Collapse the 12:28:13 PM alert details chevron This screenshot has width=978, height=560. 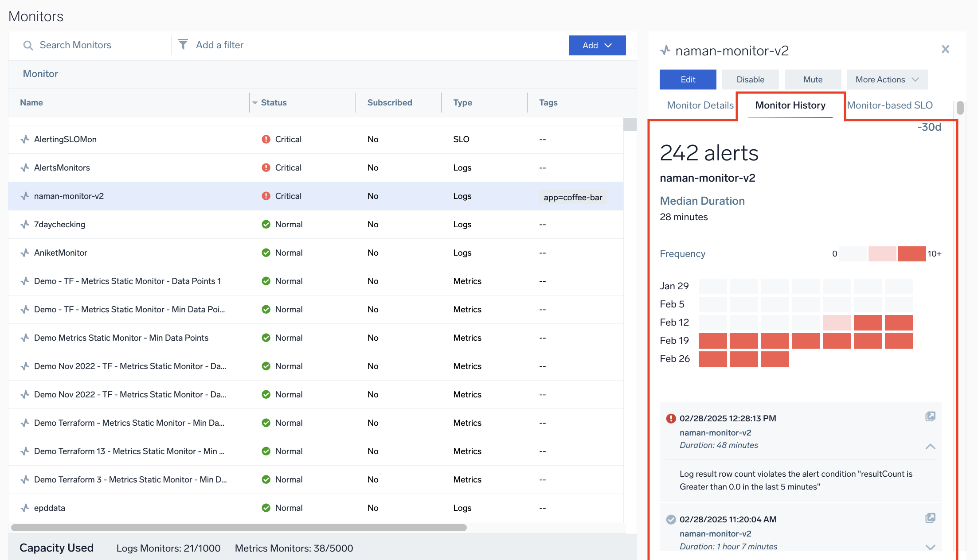(x=930, y=447)
